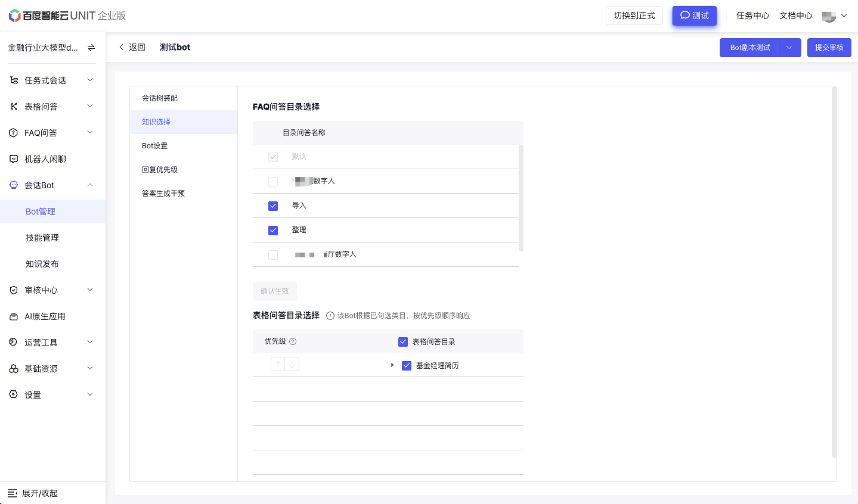Image resolution: width=858 pixels, height=504 pixels.
Task: Click the 确认生效 button
Action: [275, 291]
